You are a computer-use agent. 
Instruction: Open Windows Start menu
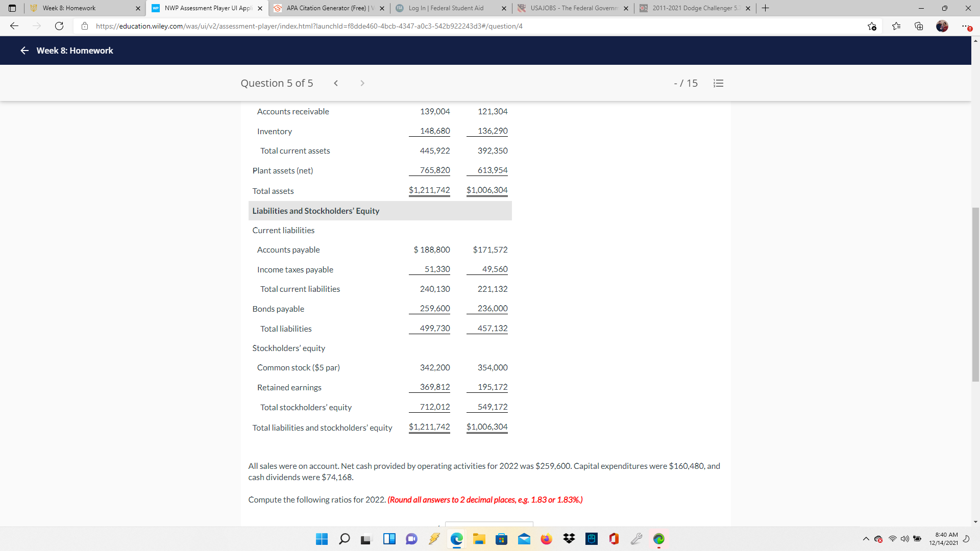tap(322, 539)
